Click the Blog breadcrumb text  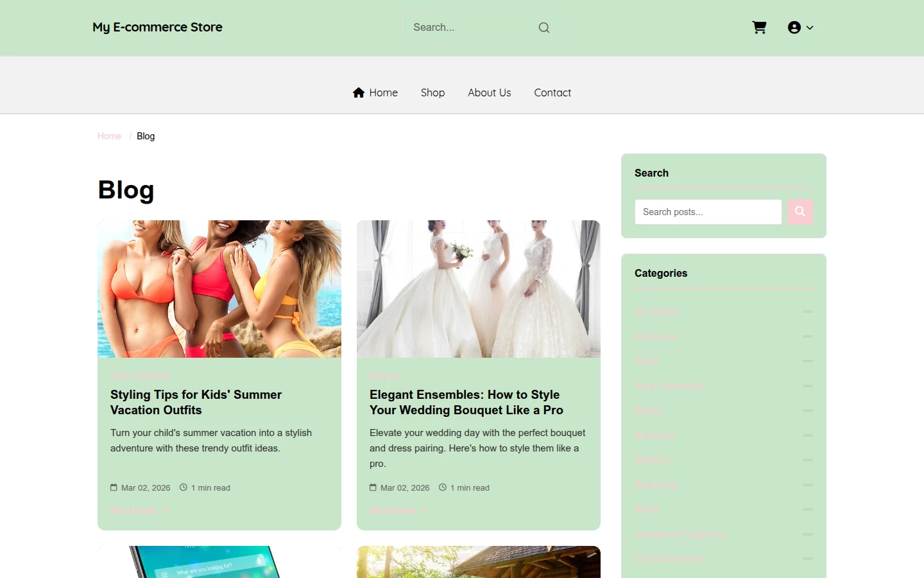point(146,136)
